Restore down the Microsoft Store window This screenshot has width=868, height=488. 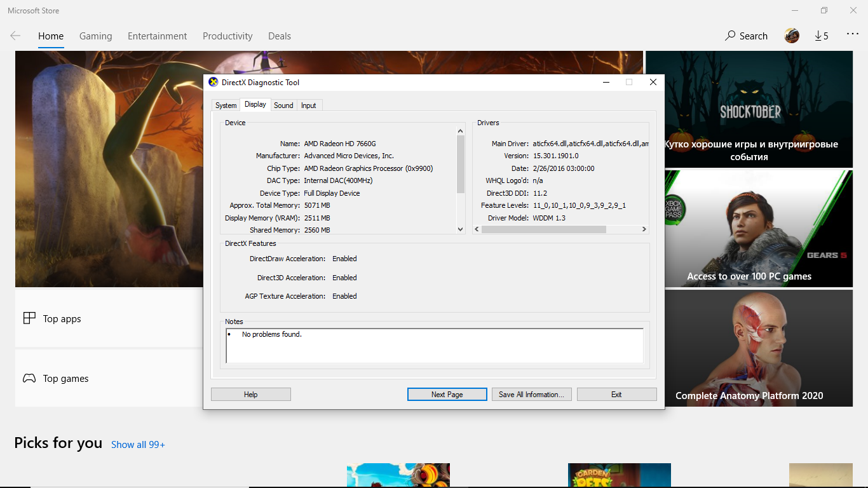click(x=824, y=10)
